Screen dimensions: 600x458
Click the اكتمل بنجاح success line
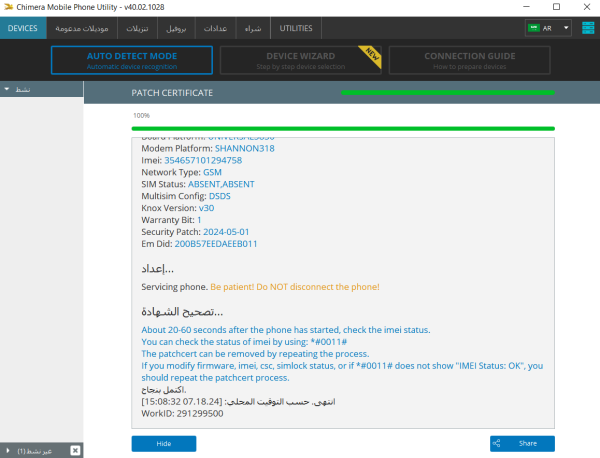pyautogui.click(x=164, y=390)
